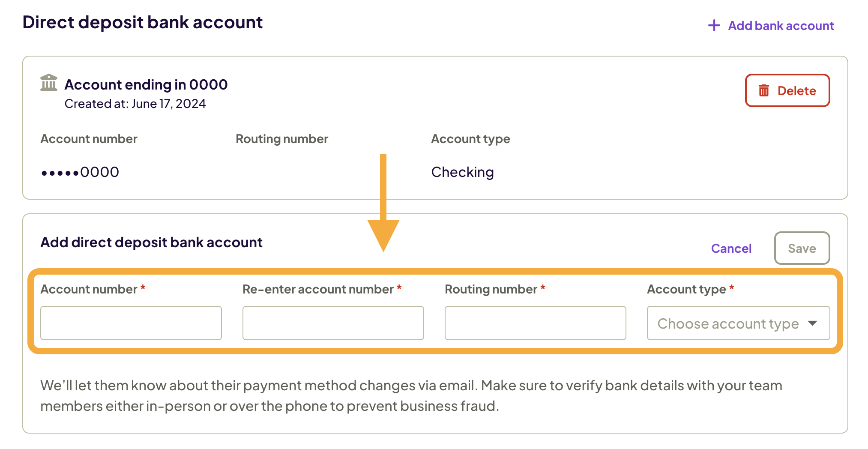Focus the Account number input field
868x449 pixels.
coord(131,323)
